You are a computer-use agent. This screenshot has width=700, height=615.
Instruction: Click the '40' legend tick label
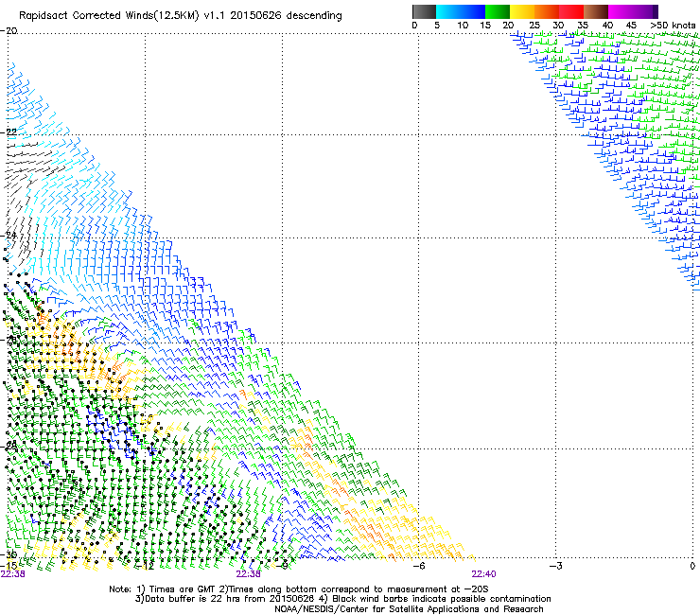pyautogui.click(x=607, y=26)
